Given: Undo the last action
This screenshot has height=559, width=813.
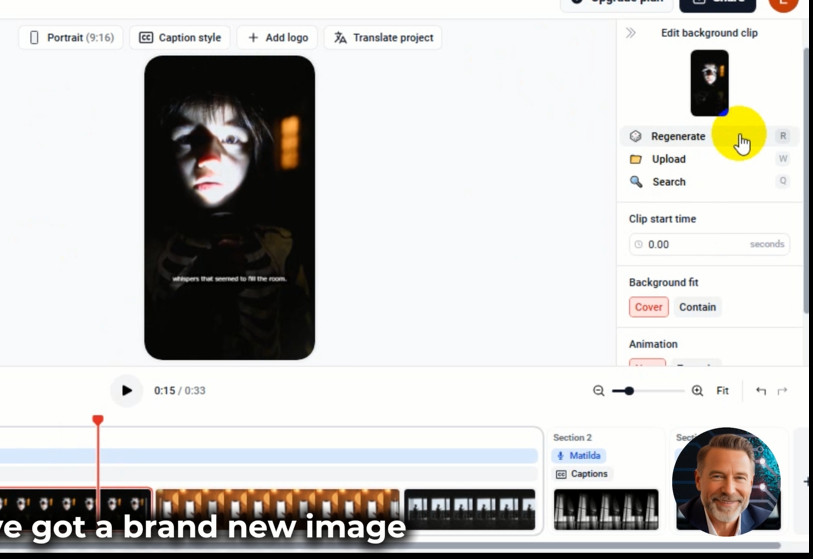Looking at the screenshot, I should (761, 391).
